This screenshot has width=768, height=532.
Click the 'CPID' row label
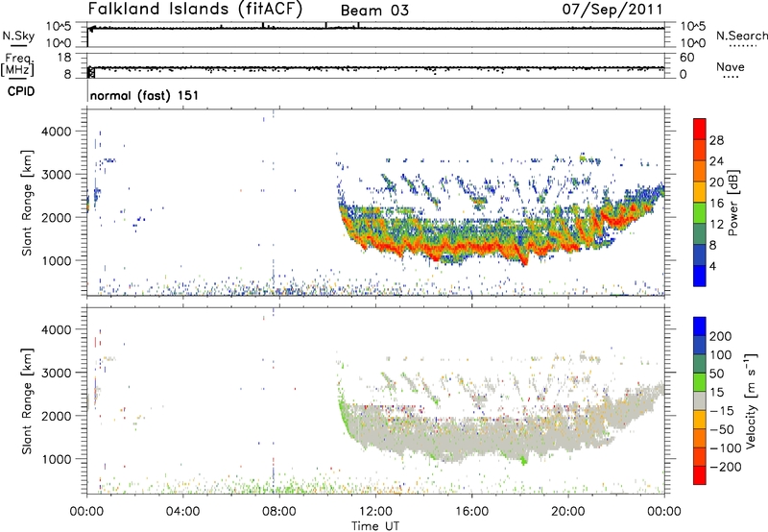coord(21,91)
